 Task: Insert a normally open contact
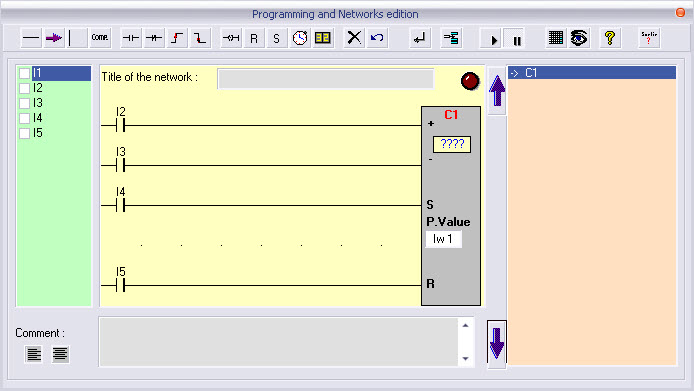tap(131, 38)
